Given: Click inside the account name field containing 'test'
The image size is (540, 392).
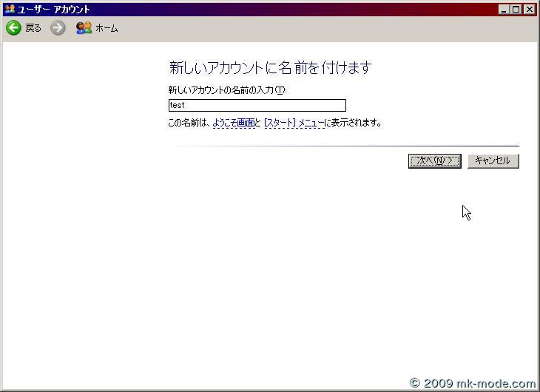Looking at the screenshot, I should 257,105.
